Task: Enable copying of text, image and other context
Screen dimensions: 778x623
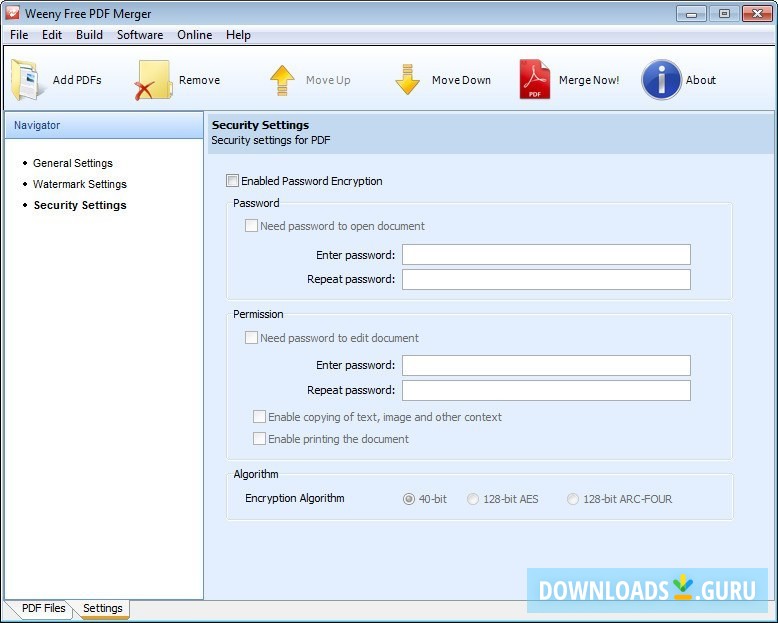Action: coord(259,417)
